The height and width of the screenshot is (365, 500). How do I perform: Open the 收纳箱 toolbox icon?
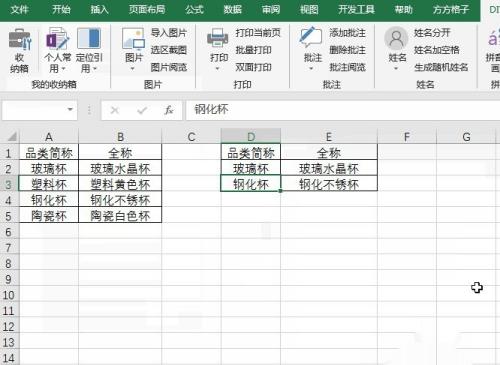20,39
